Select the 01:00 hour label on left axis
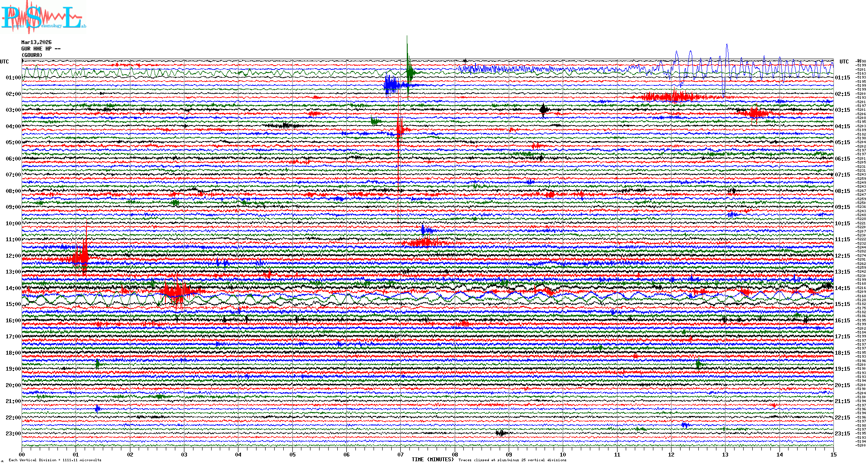This screenshot has height=466, width=868. point(13,78)
